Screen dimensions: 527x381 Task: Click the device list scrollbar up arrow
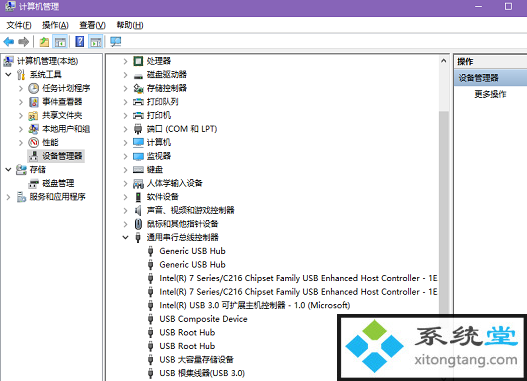click(444, 61)
